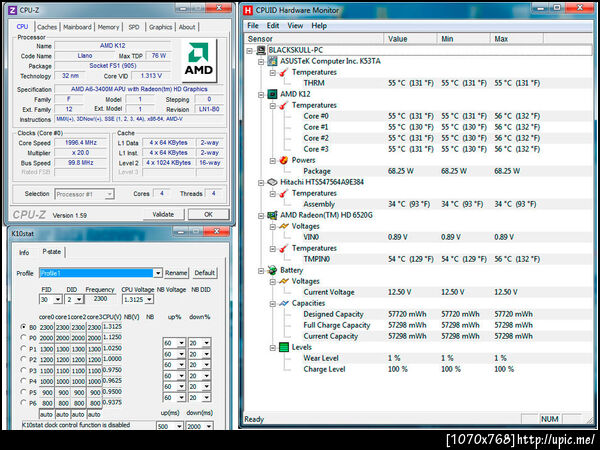Image resolution: width=600 pixels, height=450 pixels.
Task: Click the Hitachi hard drive icon
Action: tap(272, 182)
